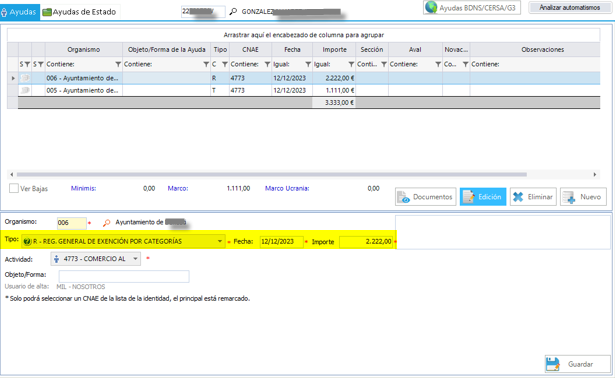The height and width of the screenshot is (378, 615).
Task: Click Observaciones filter field
Action: [535, 64]
